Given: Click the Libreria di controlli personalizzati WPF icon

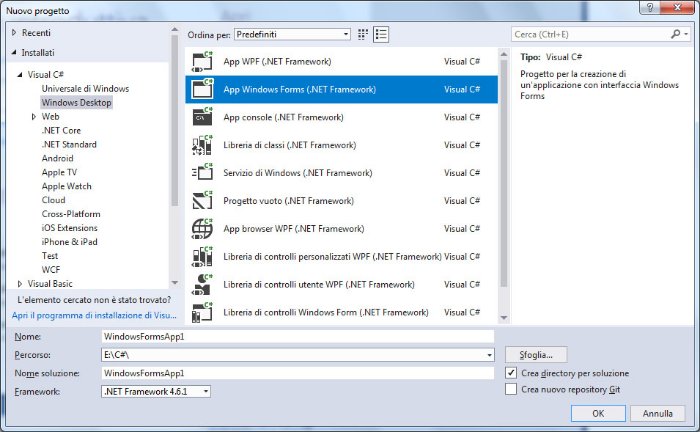Looking at the screenshot, I should click(x=202, y=257).
